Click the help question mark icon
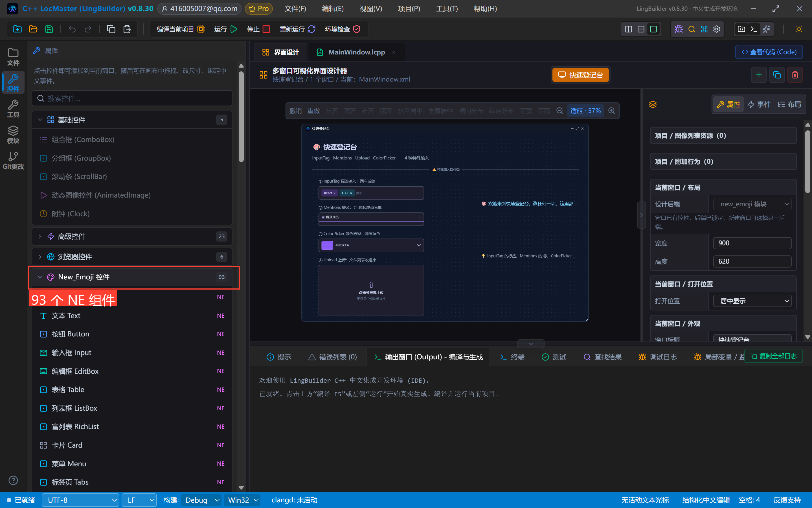The image size is (812, 508). click(x=13, y=480)
